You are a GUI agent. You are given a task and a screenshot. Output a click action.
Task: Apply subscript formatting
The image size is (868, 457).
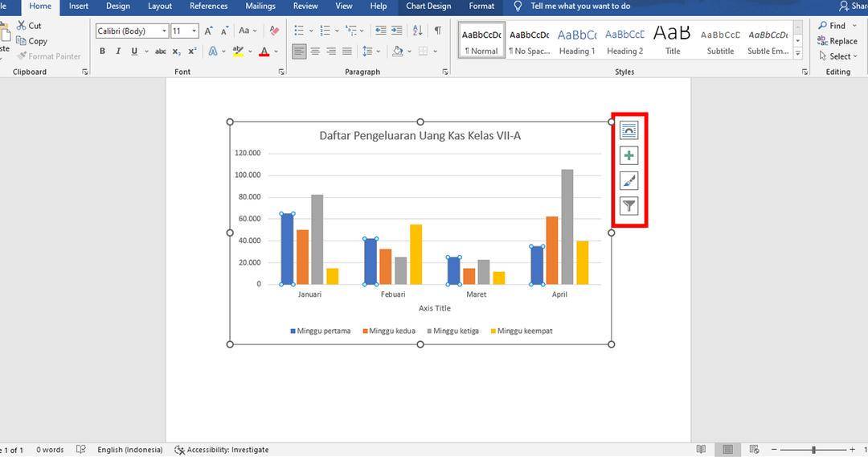[176, 51]
